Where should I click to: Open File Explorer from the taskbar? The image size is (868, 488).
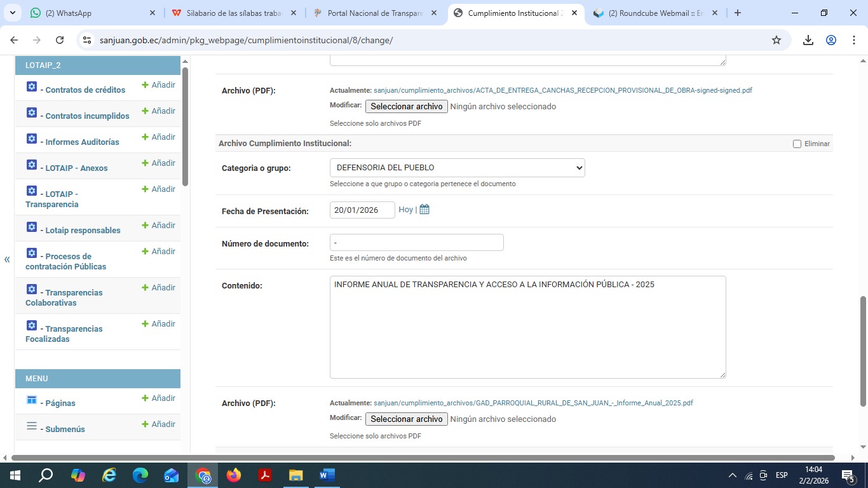tap(296, 475)
